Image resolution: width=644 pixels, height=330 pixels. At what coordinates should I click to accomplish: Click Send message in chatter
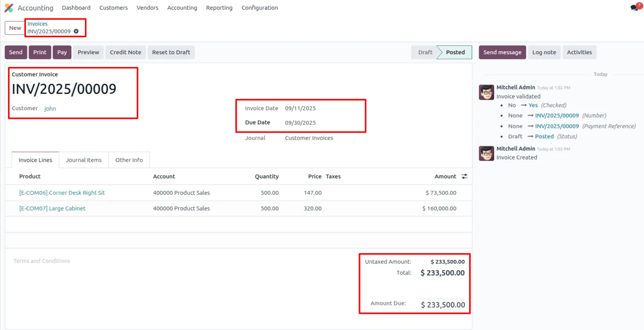[502, 52]
